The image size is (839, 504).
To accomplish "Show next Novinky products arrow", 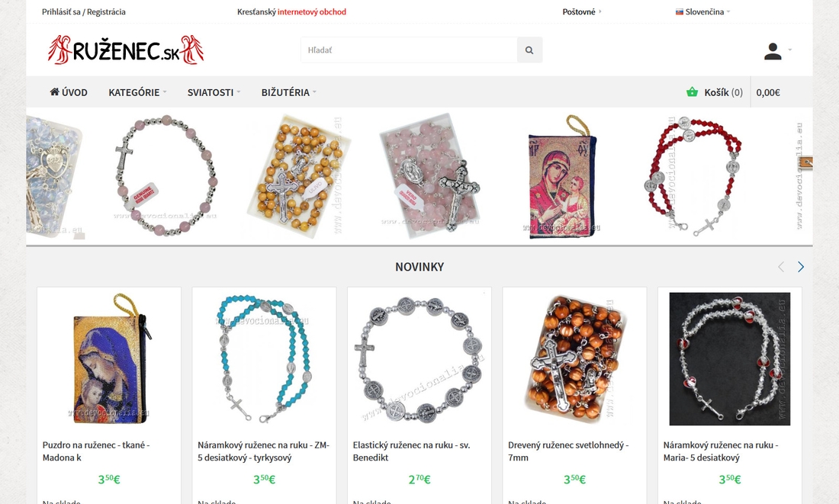I will click(x=800, y=266).
